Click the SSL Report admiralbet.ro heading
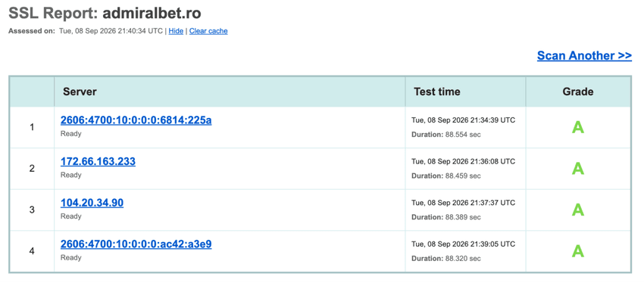Screen dimensions: 644x283 pos(105,14)
